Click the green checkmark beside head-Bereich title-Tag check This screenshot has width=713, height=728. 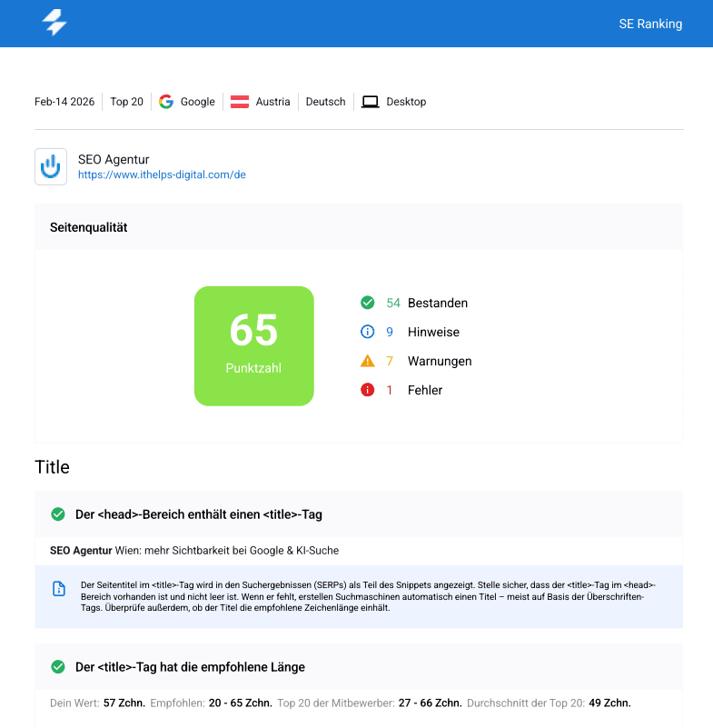click(58, 514)
